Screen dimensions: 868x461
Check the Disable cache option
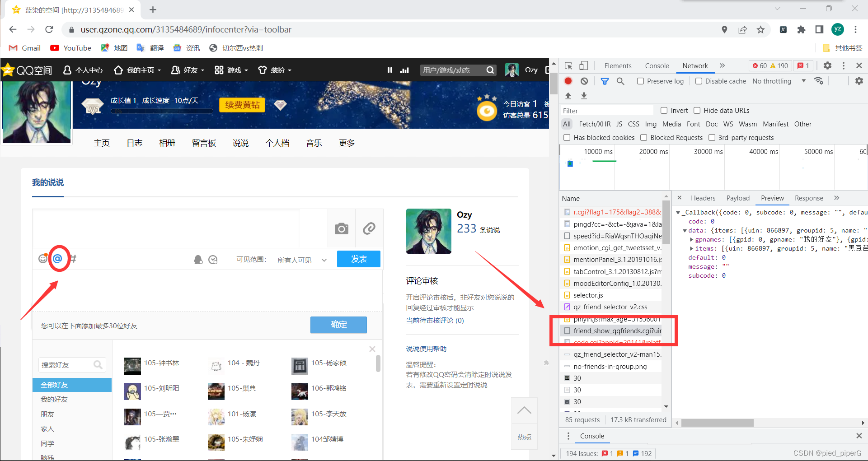pos(699,81)
